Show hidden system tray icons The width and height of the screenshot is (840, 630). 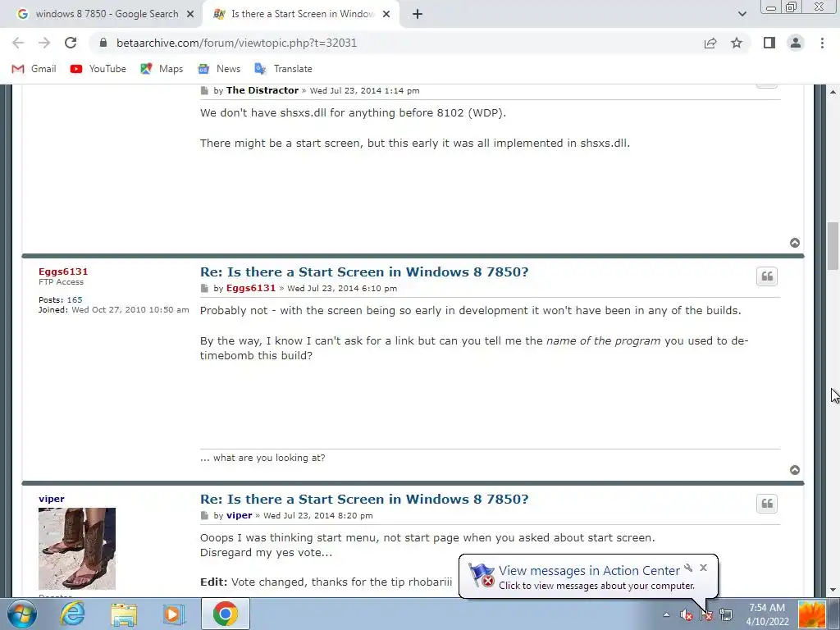click(x=666, y=614)
